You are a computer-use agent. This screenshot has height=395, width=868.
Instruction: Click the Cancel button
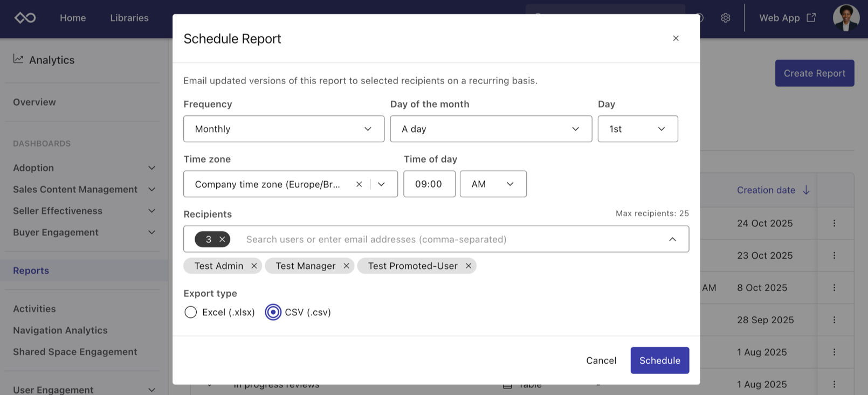(x=601, y=361)
